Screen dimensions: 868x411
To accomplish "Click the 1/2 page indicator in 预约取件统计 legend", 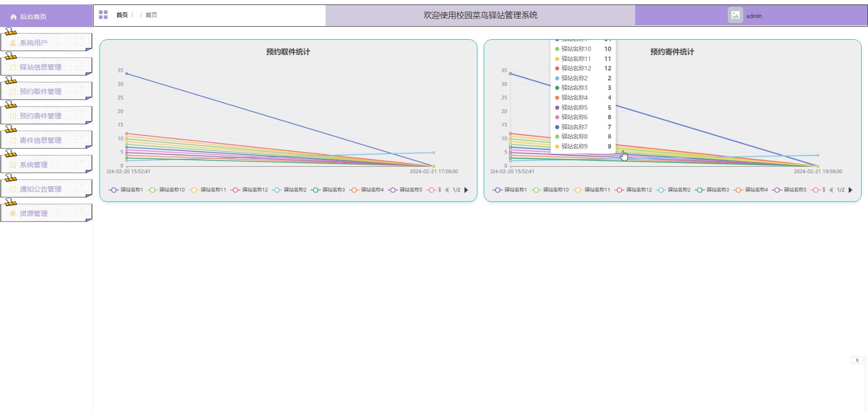I will click(x=457, y=190).
